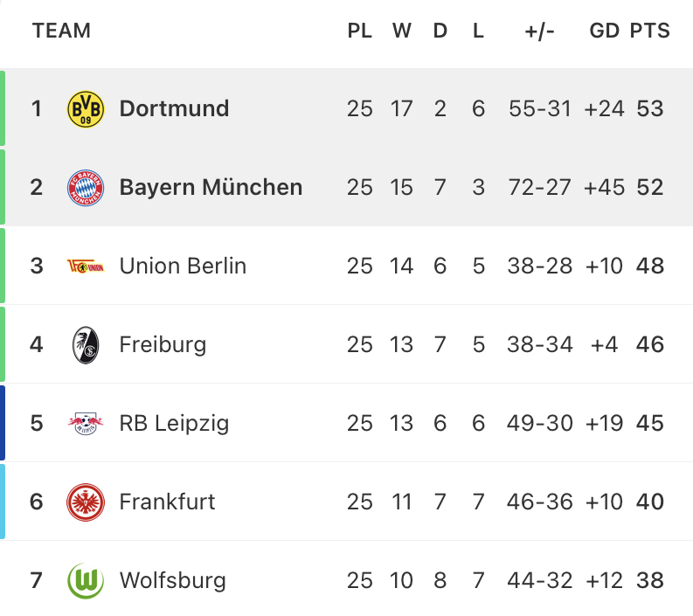Click the RB Leipzig bulls logo
The image size is (693, 616).
pos(86,423)
